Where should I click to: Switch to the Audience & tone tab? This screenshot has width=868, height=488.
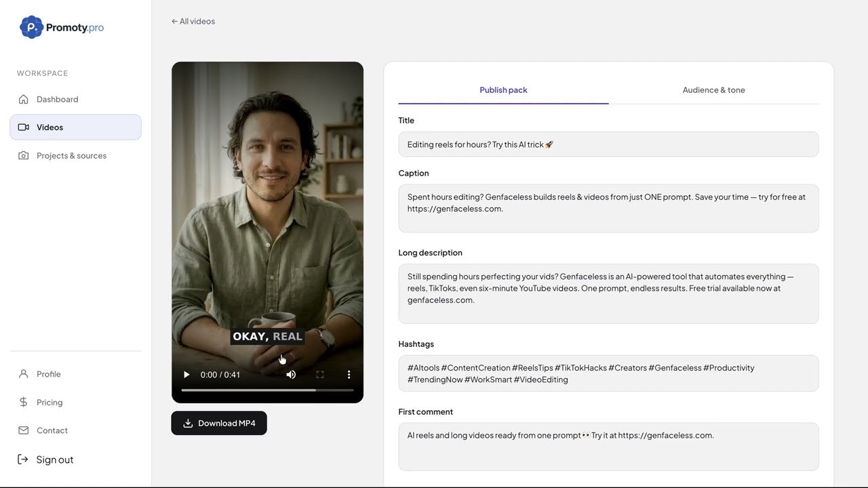click(x=713, y=90)
